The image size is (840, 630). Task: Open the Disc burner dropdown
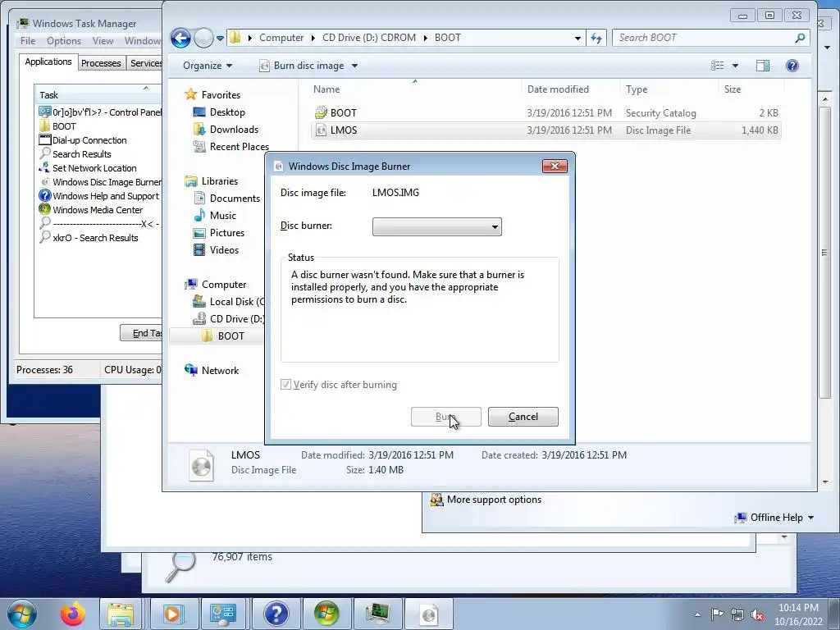click(437, 226)
